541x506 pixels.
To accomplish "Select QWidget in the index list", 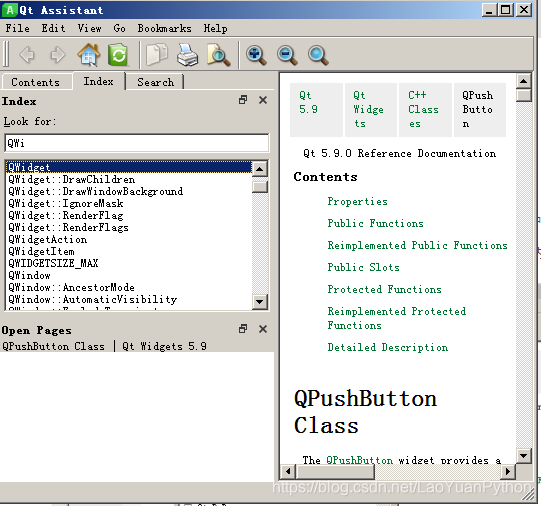I will point(129,167).
